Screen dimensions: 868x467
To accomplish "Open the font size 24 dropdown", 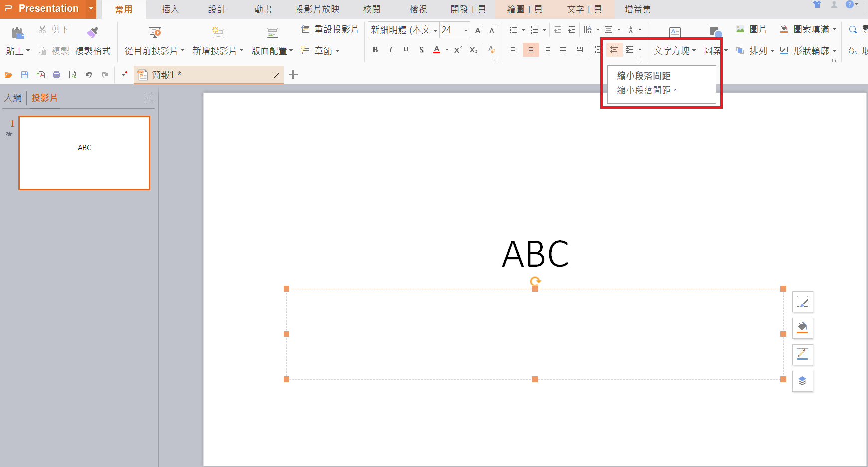I will tap(466, 30).
